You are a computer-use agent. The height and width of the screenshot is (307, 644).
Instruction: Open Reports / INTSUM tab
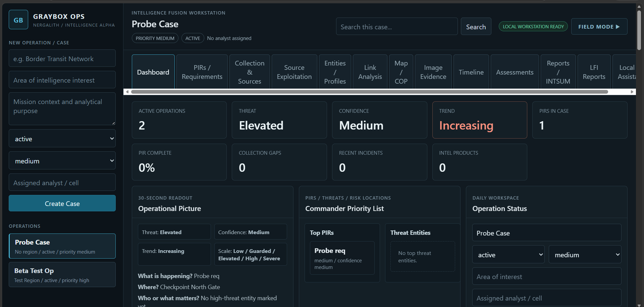coord(558,72)
